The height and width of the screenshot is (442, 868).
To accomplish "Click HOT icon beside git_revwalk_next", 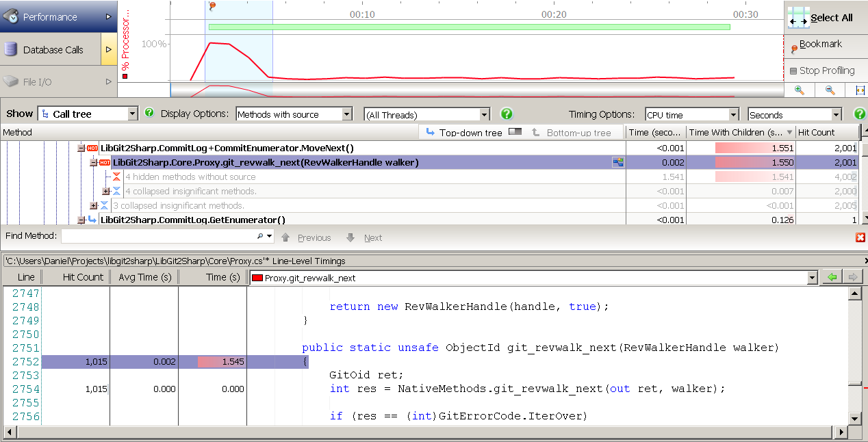I will 105,162.
